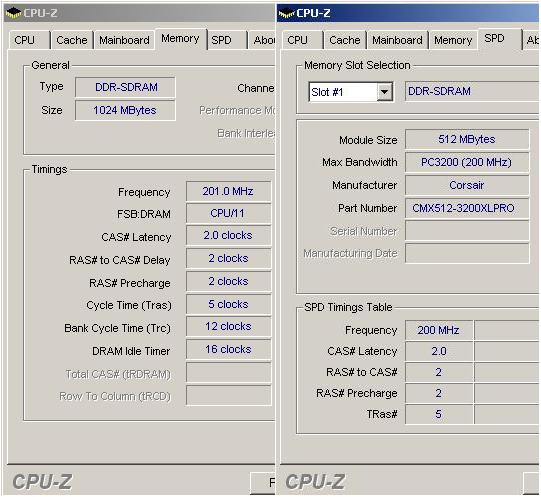Click the empty Total CAS# (tRDRAM) field
Screen dimensions: 541x497
[228, 372]
